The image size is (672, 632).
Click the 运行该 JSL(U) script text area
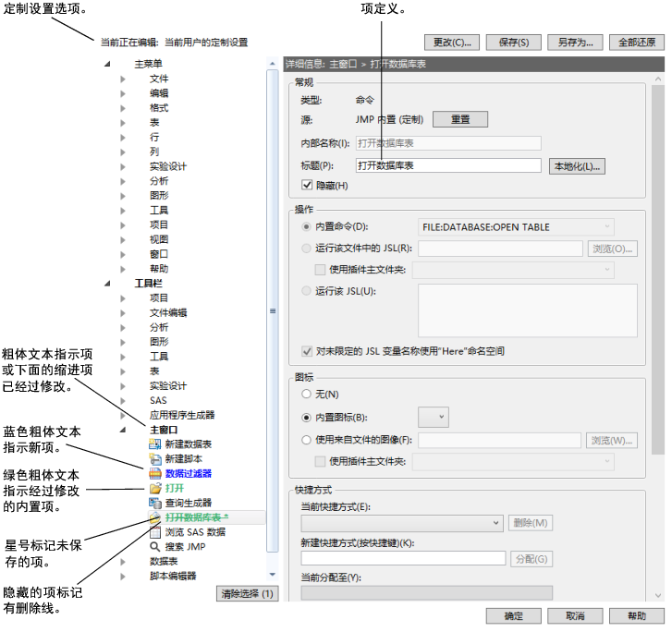pos(528,310)
